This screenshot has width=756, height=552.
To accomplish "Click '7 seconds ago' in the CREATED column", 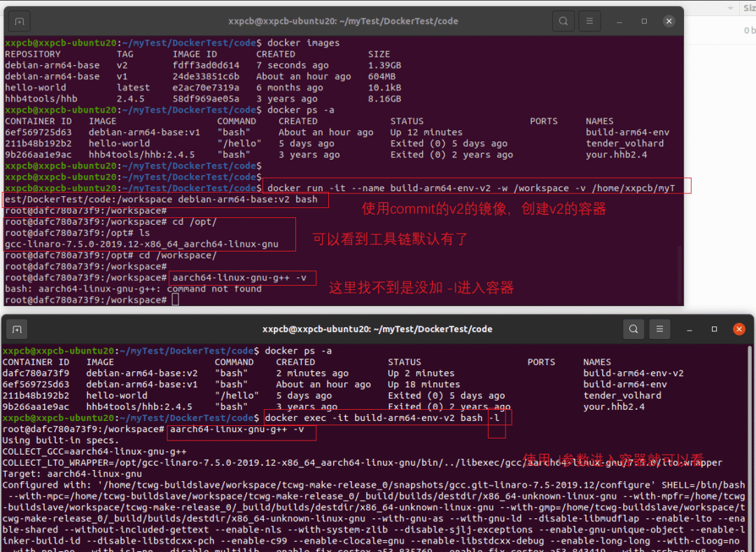I will (293, 65).
